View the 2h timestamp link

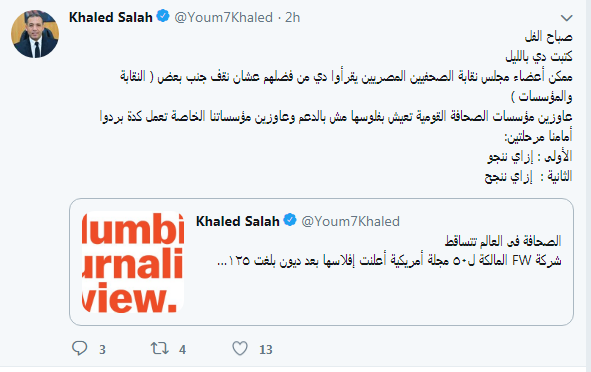tap(292, 17)
